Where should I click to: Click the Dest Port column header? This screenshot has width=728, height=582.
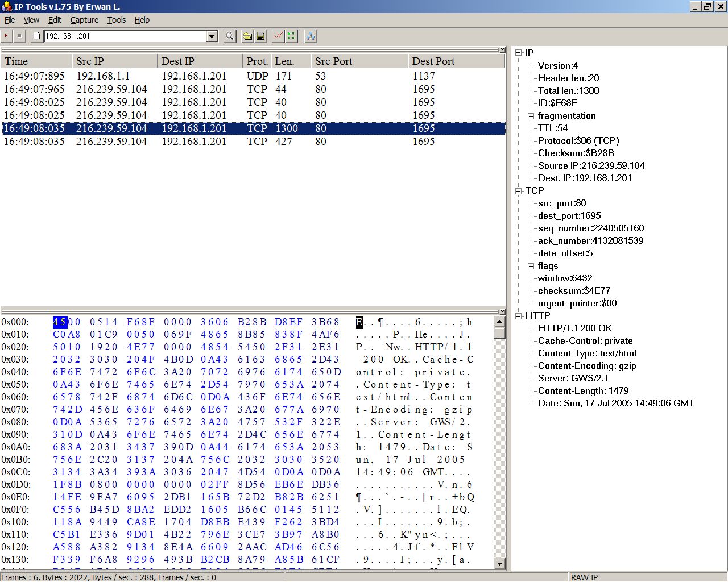coord(455,61)
